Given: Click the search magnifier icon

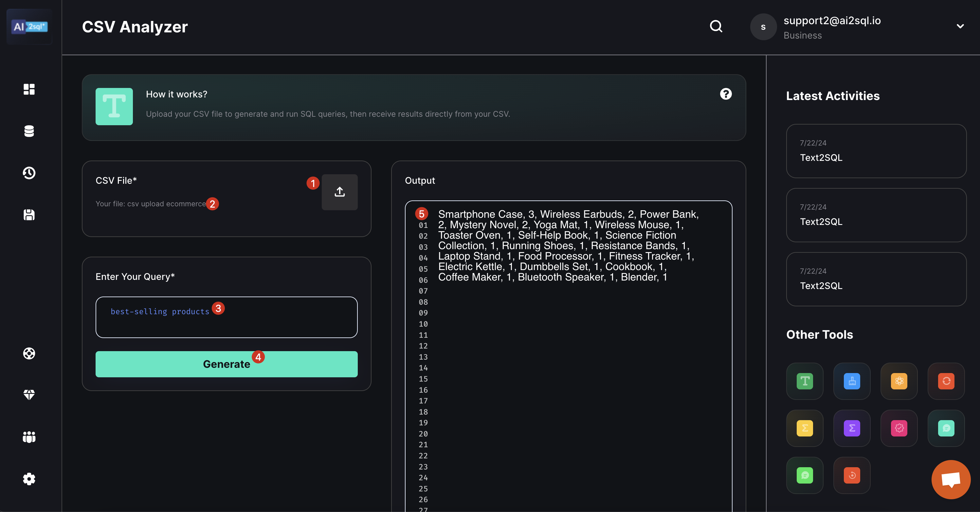Looking at the screenshot, I should [x=716, y=26].
